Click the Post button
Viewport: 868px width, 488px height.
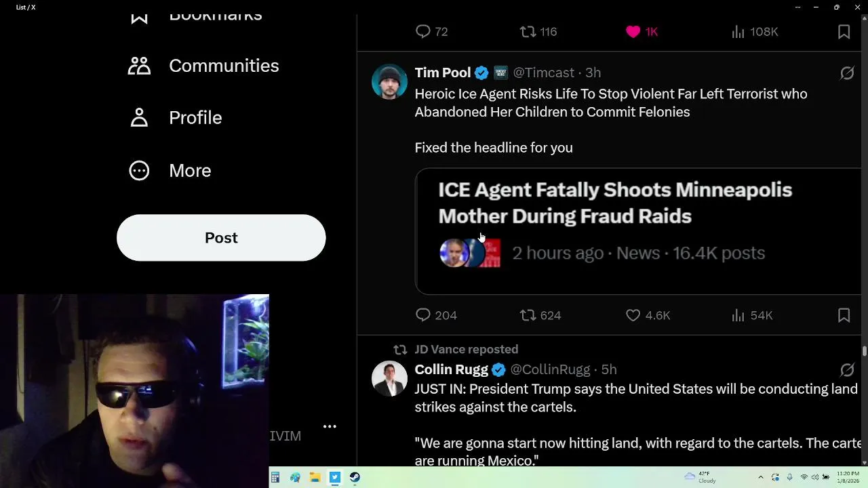coord(221,238)
